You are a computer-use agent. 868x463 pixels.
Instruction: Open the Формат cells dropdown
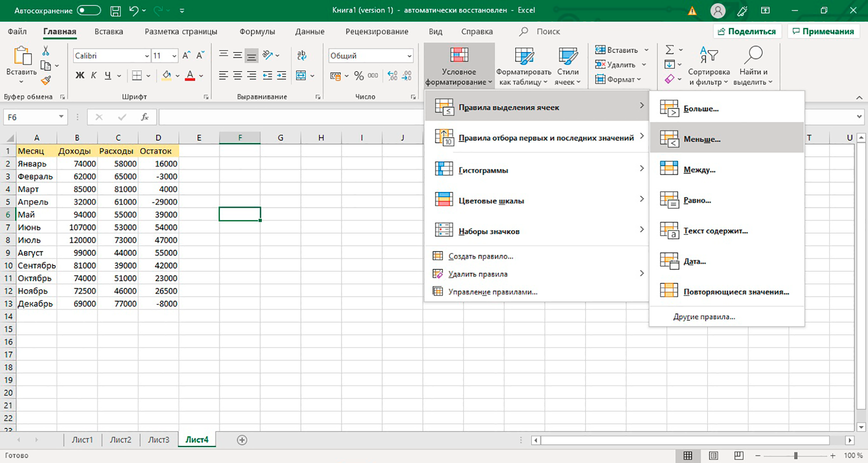pyautogui.click(x=618, y=79)
